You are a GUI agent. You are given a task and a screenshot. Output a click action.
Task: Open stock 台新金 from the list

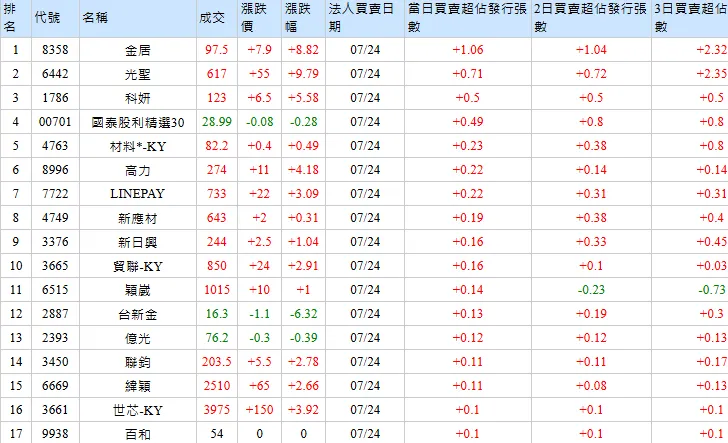(138, 314)
